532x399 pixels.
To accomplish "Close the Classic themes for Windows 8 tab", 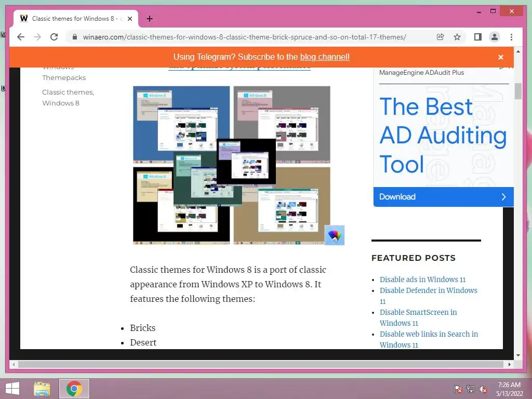I will [x=129, y=19].
